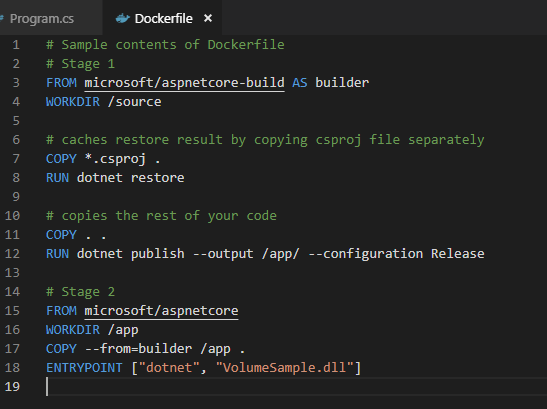The width and height of the screenshot is (547, 409).
Task: Switch to the Program.cs tab
Action: click(42, 18)
